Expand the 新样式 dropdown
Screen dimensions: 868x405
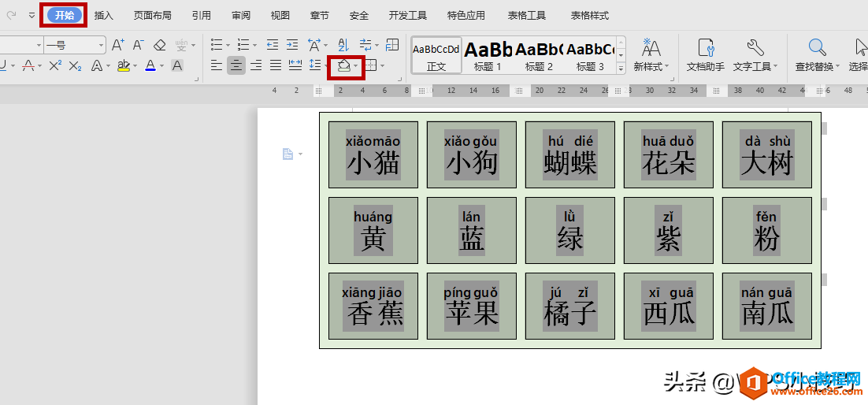click(651, 67)
